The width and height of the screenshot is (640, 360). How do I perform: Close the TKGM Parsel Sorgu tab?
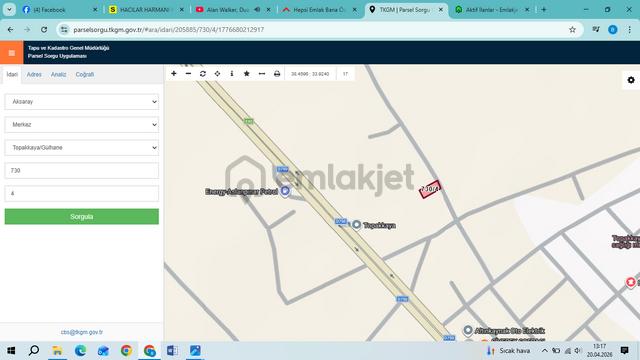click(x=440, y=9)
